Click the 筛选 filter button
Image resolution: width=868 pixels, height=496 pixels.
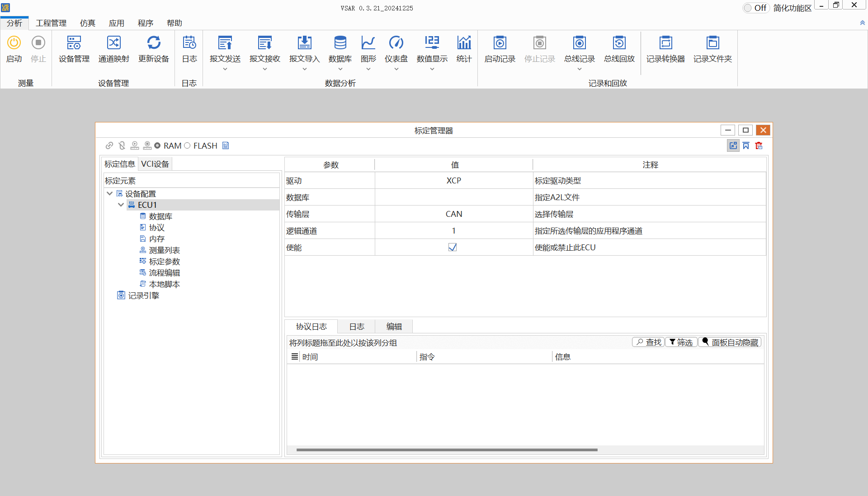(x=681, y=342)
